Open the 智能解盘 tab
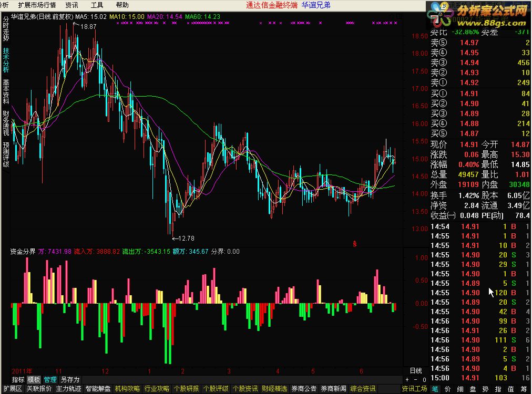 tap(98, 389)
